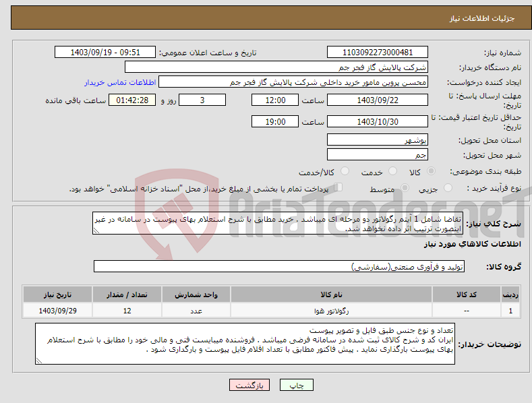Click the row number cell 1
The height and width of the screenshot is (403, 532).
coord(510,311)
